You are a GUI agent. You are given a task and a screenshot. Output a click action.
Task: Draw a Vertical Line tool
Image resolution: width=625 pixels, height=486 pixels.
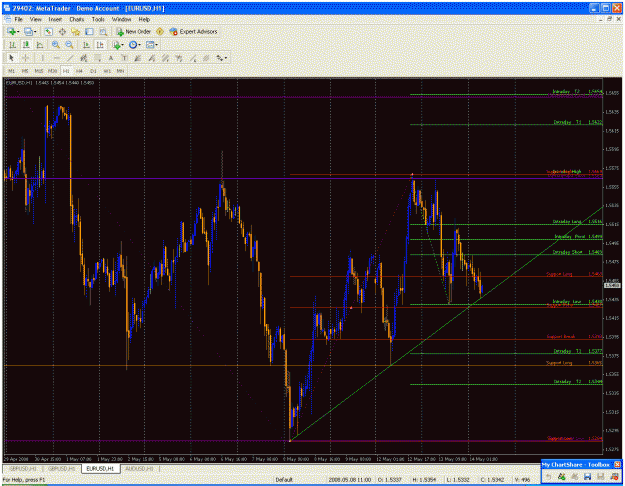[x=42, y=58]
